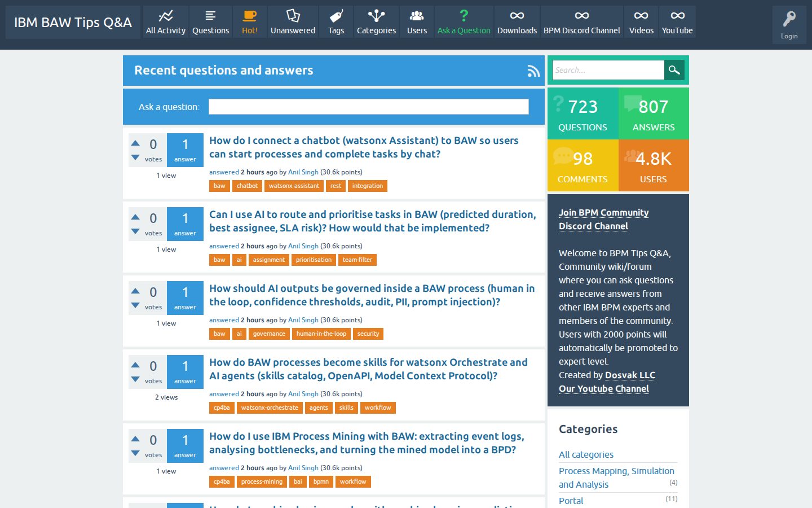Filter by the 'integration' tag
Screen dimensions: 812x508
point(368,186)
